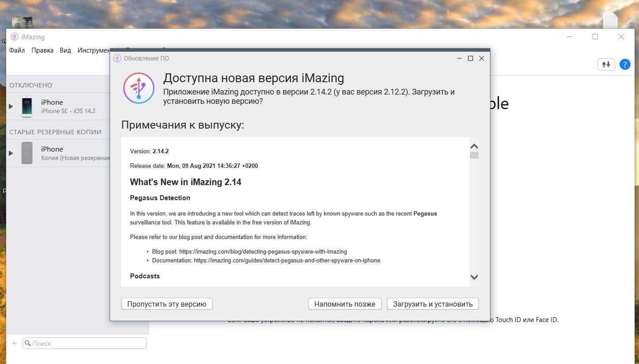Close the software update dialog
Viewport: 639px width, 364px height.
click(482, 58)
